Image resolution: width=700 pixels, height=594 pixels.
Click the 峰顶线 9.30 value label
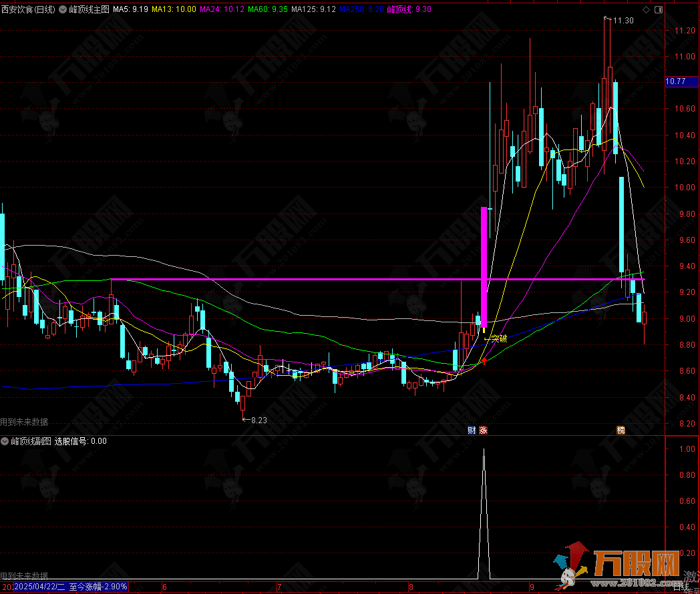click(409, 10)
